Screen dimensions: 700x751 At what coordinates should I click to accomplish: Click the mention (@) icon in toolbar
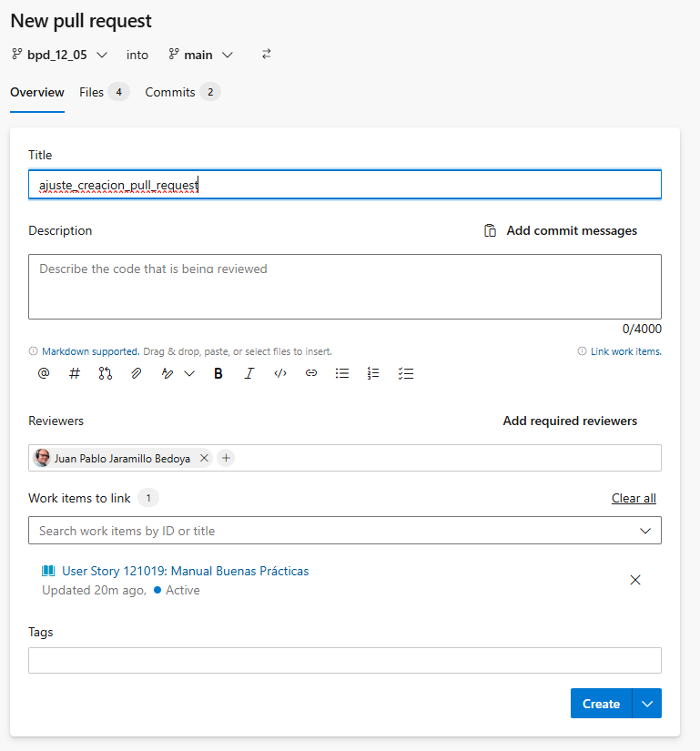pos(44,373)
